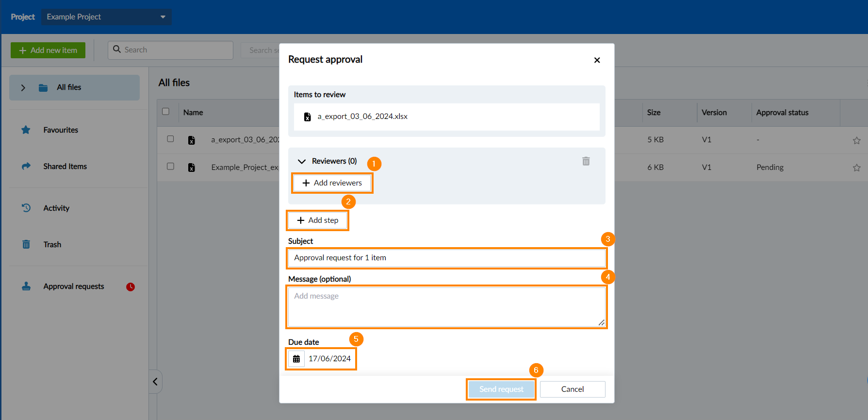The height and width of the screenshot is (420, 868).
Task: Open the Example Project dropdown
Action: [x=106, y=17]
